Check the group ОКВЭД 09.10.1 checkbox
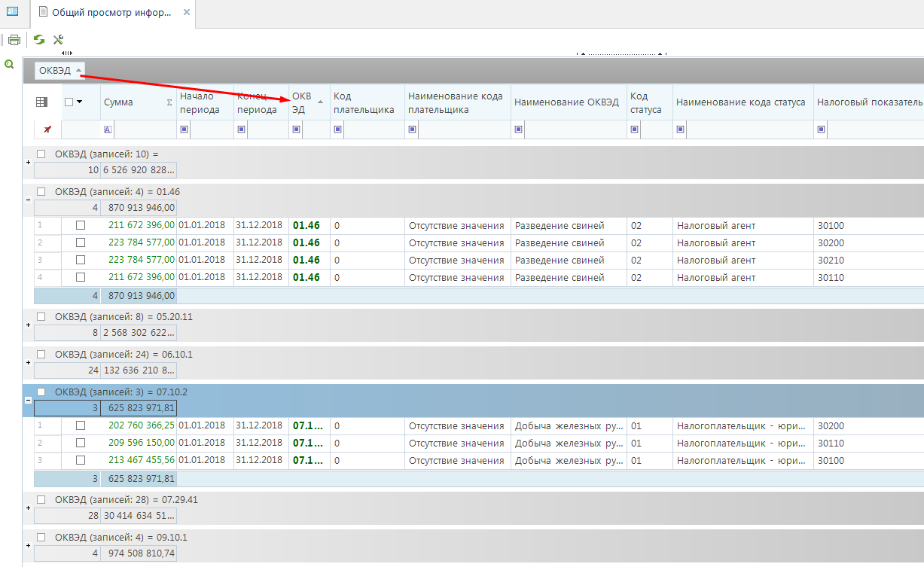Image resolution: width=924 pixels, height=567 pixels. (x=41, y=537)
